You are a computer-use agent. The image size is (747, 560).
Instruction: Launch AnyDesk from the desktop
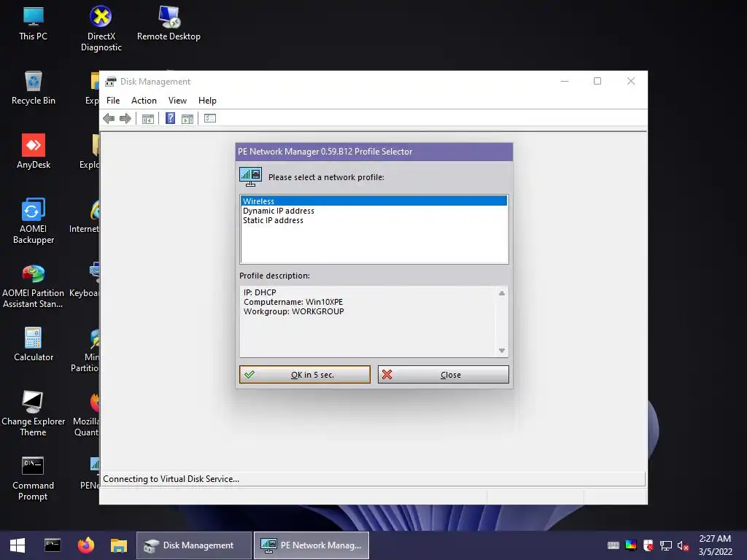pyautogui.click(x=34, y=152)
